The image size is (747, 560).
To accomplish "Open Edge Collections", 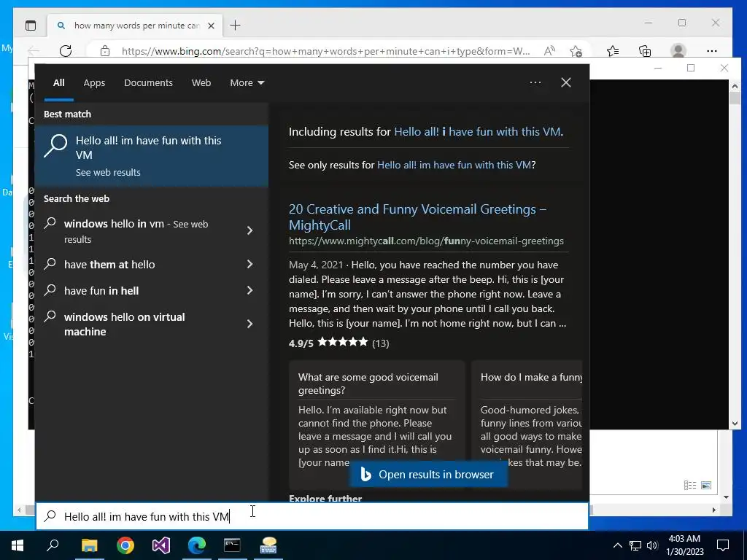I will pyautogui.click(x=645, y=51).
